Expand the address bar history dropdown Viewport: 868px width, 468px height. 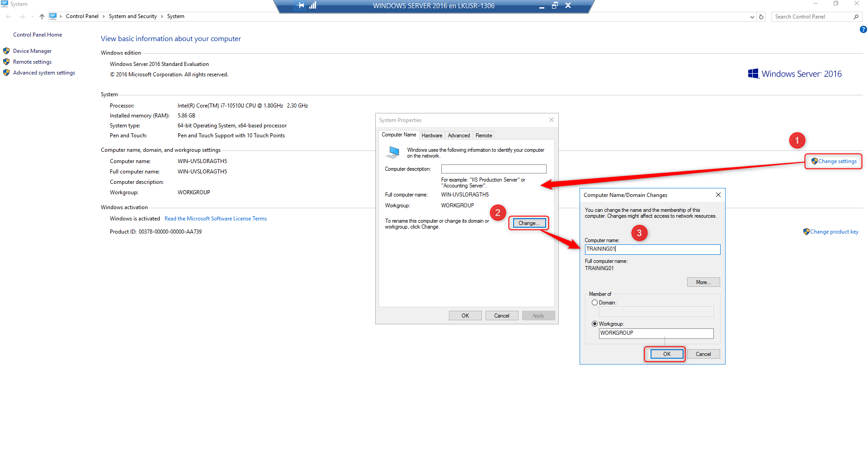[x=752, y=17]
